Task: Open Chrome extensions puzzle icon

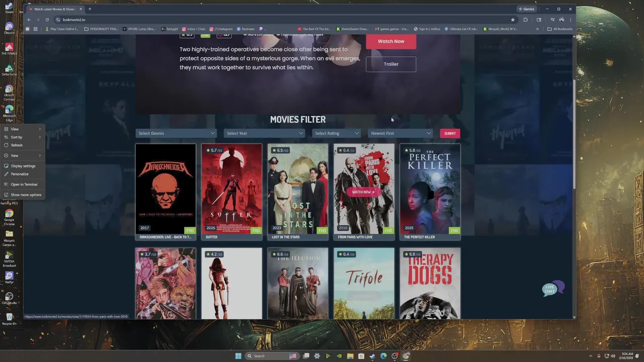Action: tap(525, 20)
